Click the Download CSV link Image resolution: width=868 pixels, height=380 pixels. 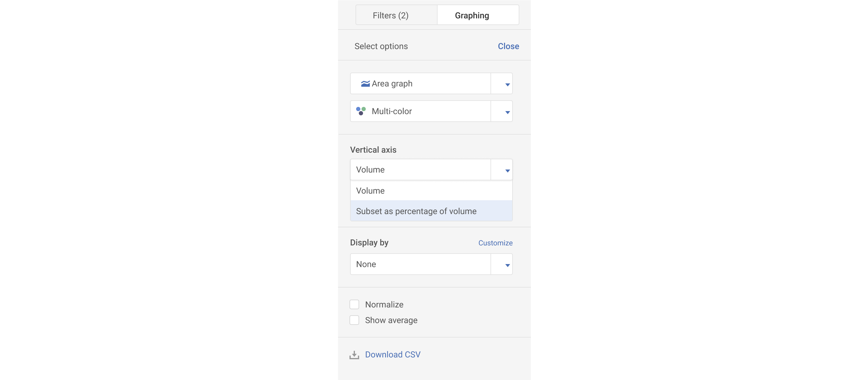tap(393, 354)
